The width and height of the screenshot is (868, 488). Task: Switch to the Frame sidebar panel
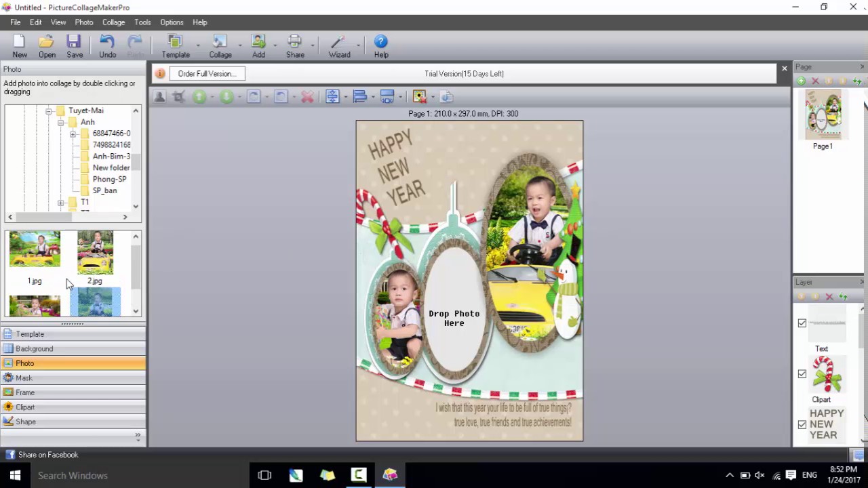[x=73, y=392]
